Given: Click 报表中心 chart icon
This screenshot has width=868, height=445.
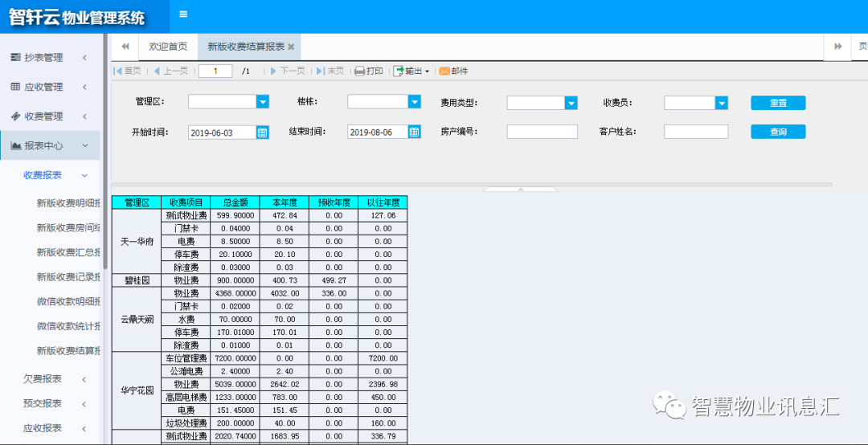Looking at the screenshot, I should (16, 145).
